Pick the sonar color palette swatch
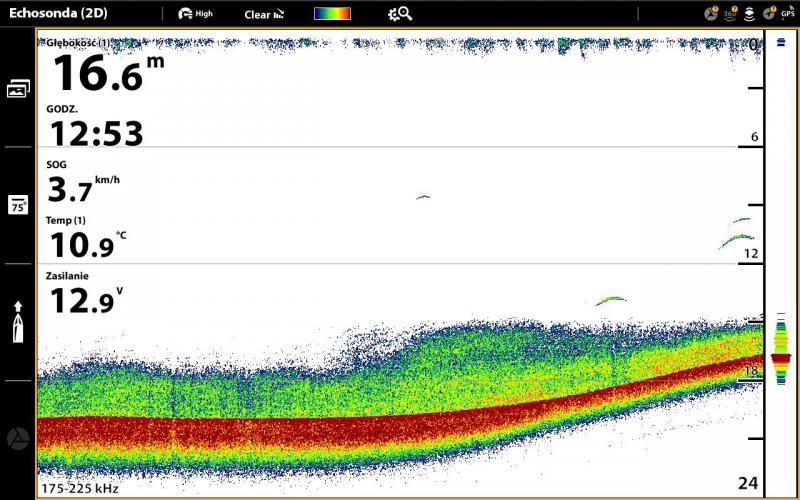Screen dimensions: 800x500 point(332,14)
